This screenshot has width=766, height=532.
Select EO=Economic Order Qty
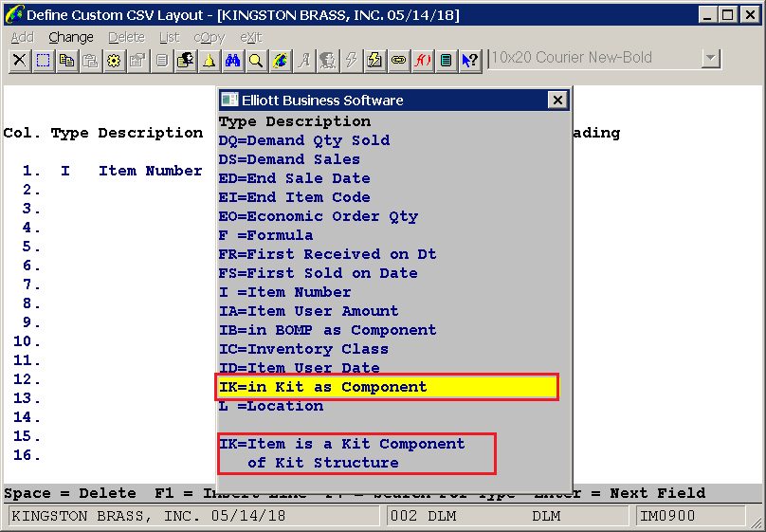pyautogui.click(x=318, y=217)
